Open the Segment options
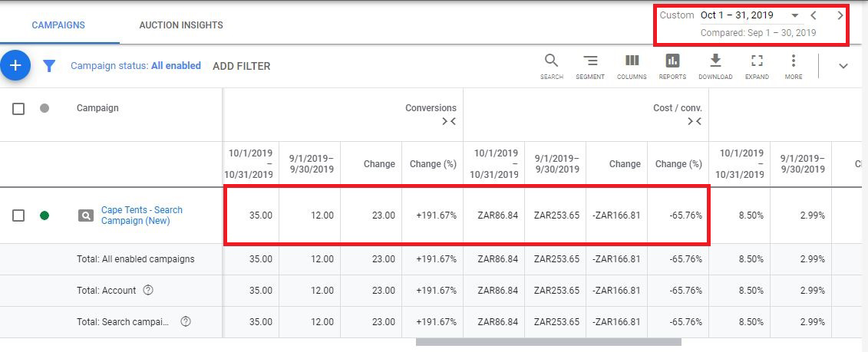The width and height of the screenshot is (868, 352). point(590,63)
